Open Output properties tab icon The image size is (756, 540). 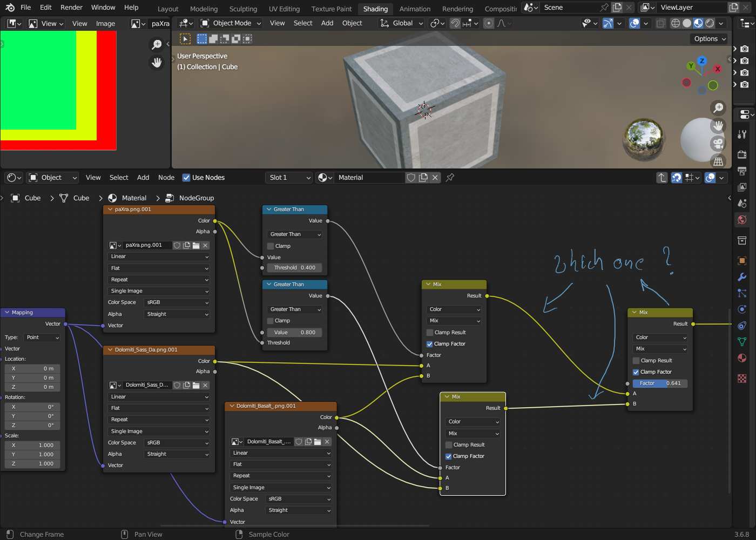[742, 171]
